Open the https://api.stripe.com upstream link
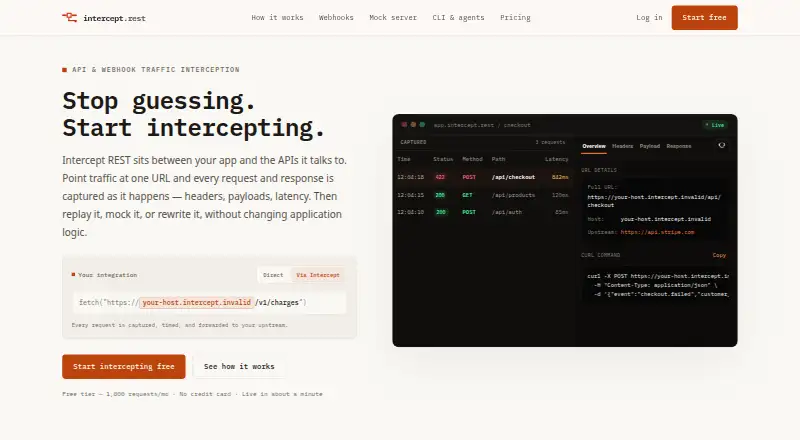Viewport: 800px width, 440px height. click(x=657, y=232)
